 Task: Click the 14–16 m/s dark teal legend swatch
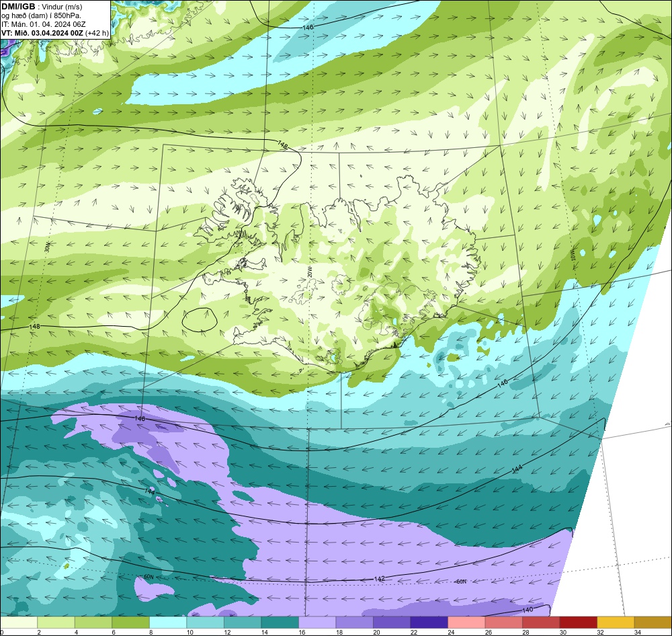[x=280, y=623]
